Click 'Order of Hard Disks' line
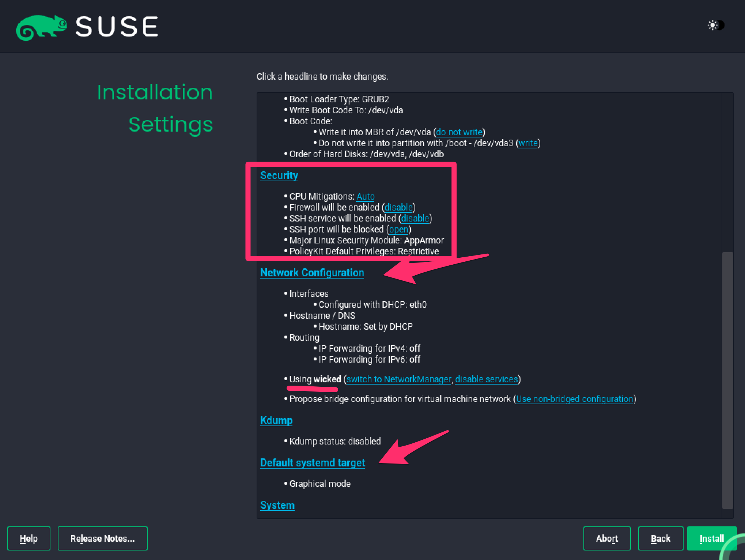Image resolution: width=745 pixels, height=560 pixels. point(366,154)
